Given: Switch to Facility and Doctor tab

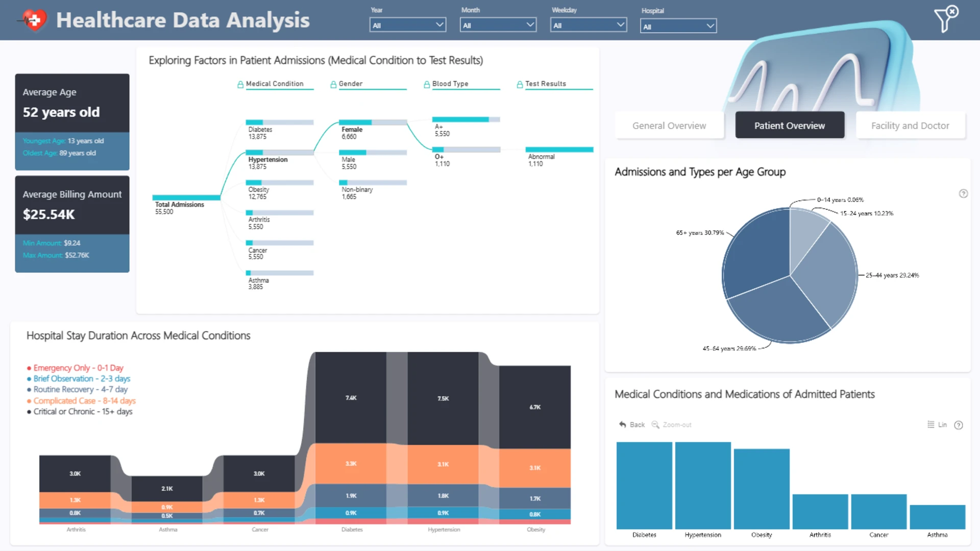Looking at the screenshot, I should click(x=910, y=126).
